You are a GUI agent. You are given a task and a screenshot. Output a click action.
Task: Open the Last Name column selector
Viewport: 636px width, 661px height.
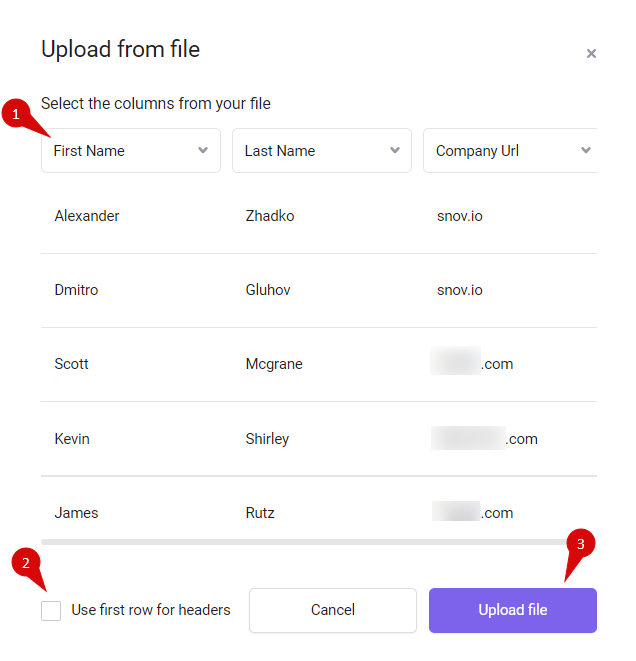tap(322, 150)
